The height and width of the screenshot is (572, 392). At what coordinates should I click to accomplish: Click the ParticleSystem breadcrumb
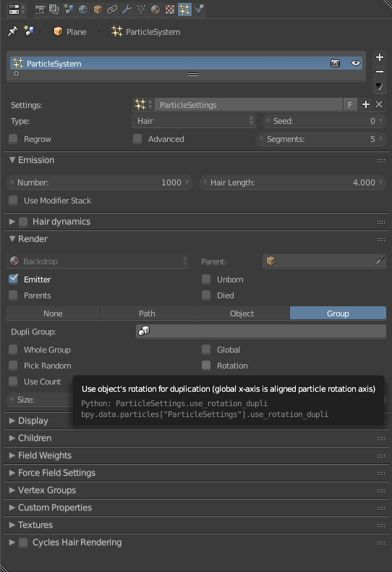point(145,32)
